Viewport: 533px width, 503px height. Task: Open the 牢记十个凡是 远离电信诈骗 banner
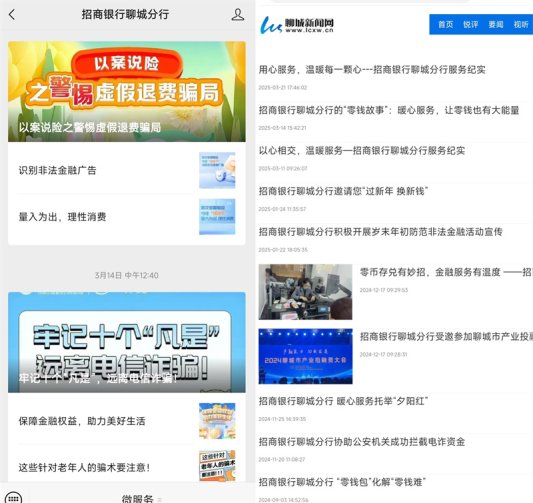pyautogui.click(x=127, y=342)
